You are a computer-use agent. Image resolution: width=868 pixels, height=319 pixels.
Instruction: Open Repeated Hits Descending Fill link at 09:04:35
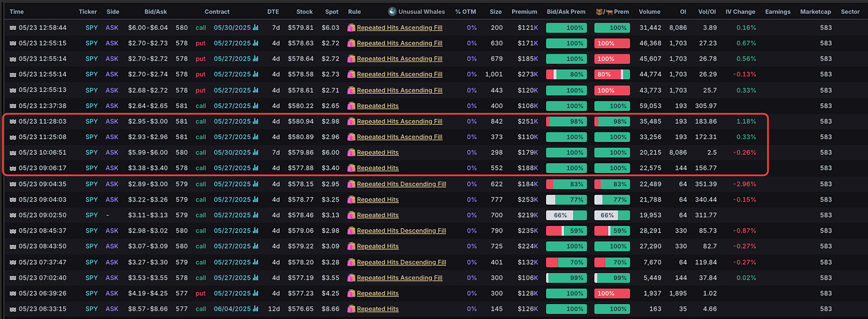click(x=401, y=184)
